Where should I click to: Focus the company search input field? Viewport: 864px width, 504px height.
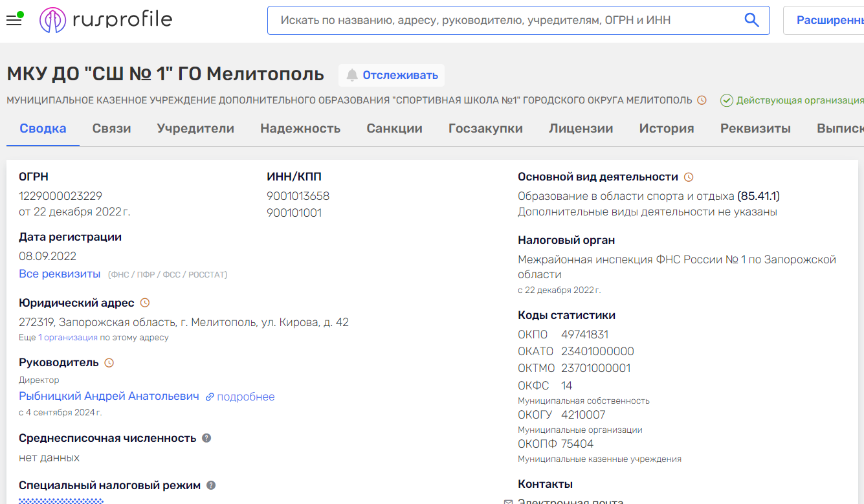click(505, 21)
